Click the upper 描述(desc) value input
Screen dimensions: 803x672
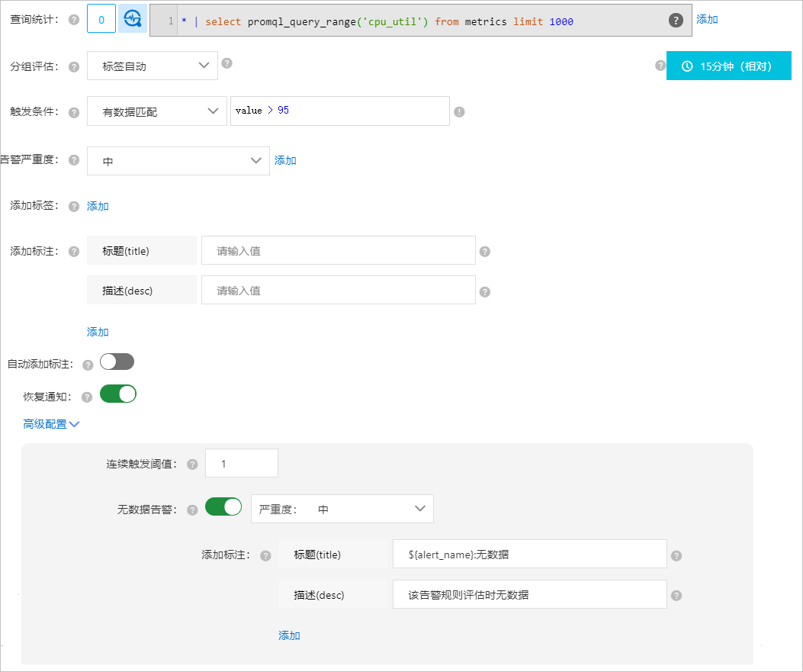tap(339, 290)
